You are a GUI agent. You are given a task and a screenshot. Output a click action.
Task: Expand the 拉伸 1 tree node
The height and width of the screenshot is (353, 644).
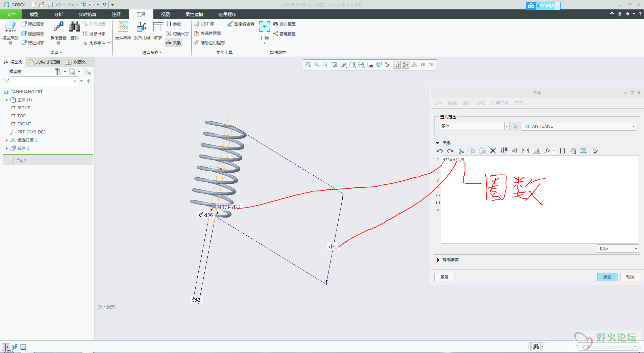(7, 148)
